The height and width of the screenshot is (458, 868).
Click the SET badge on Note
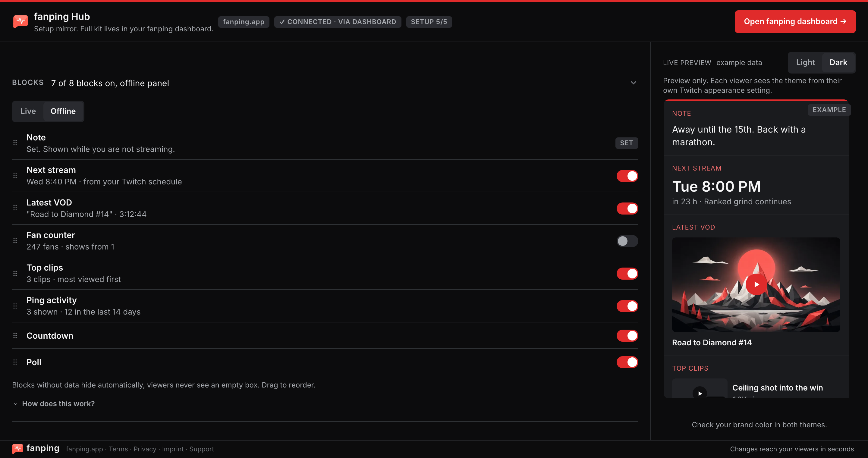(626, 143)
